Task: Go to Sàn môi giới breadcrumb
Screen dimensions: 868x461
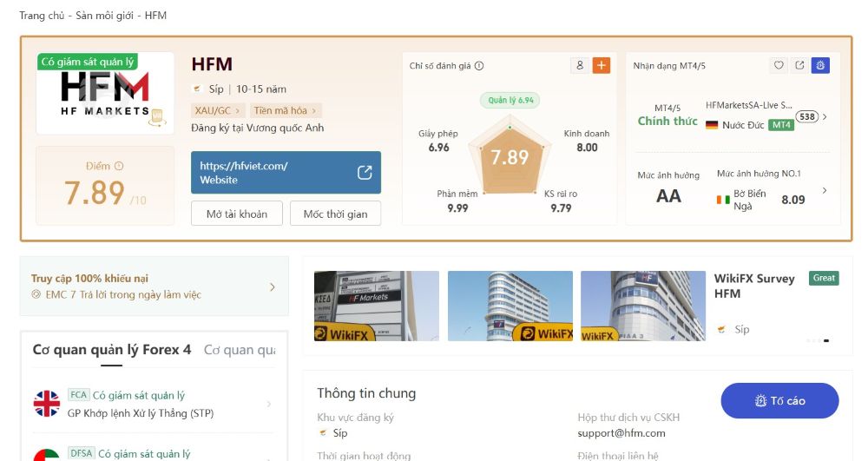Action: 105,16
